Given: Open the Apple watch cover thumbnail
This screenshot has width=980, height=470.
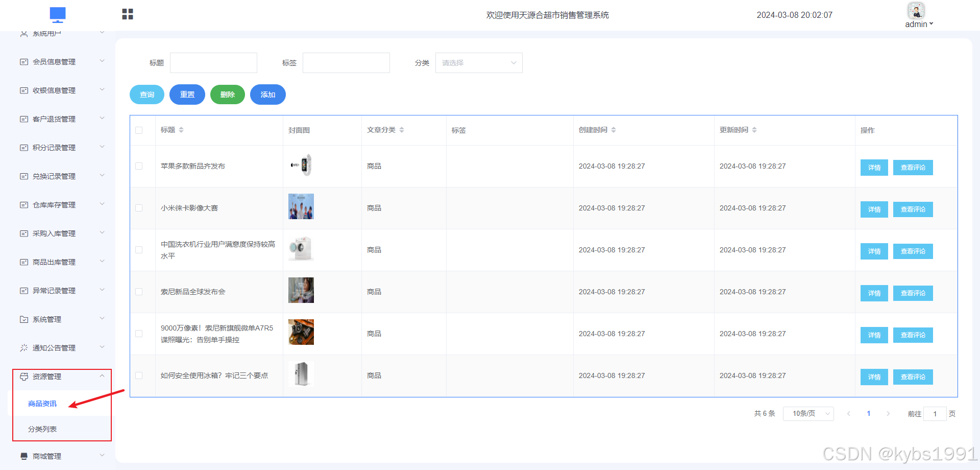Looking at the screenshot, I should click(301, 165).
